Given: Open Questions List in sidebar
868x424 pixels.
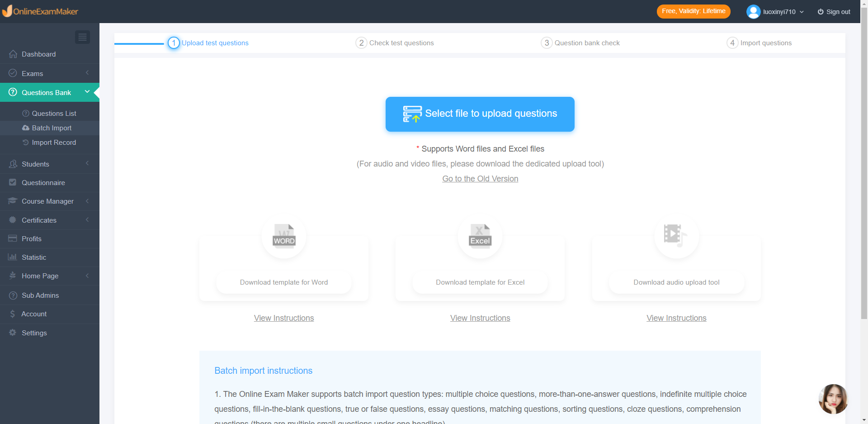Looking at the screenshot, I should 54,114.
